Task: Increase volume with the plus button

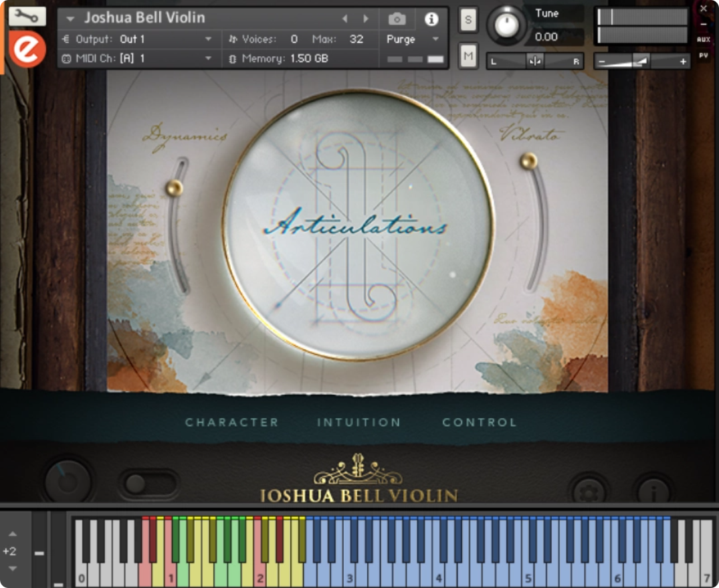Action: [x=683, y=62]
